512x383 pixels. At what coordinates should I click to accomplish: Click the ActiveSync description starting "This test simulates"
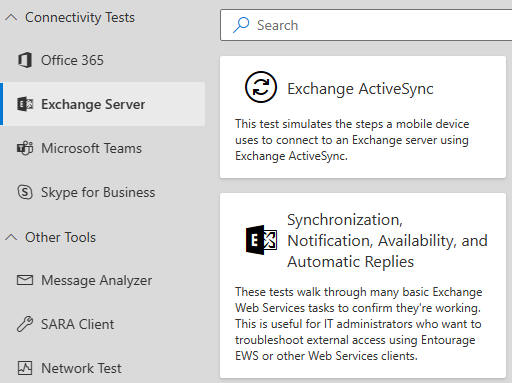(x=352, y=140)
